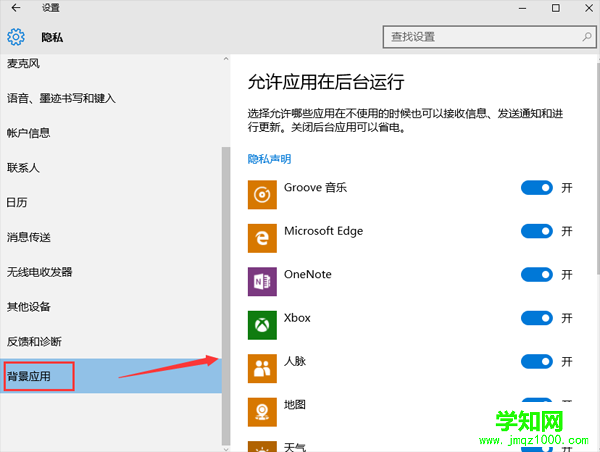Click the Groove 音乐 label text
This screenshot has width=600, height=452.
click(315, 188)
